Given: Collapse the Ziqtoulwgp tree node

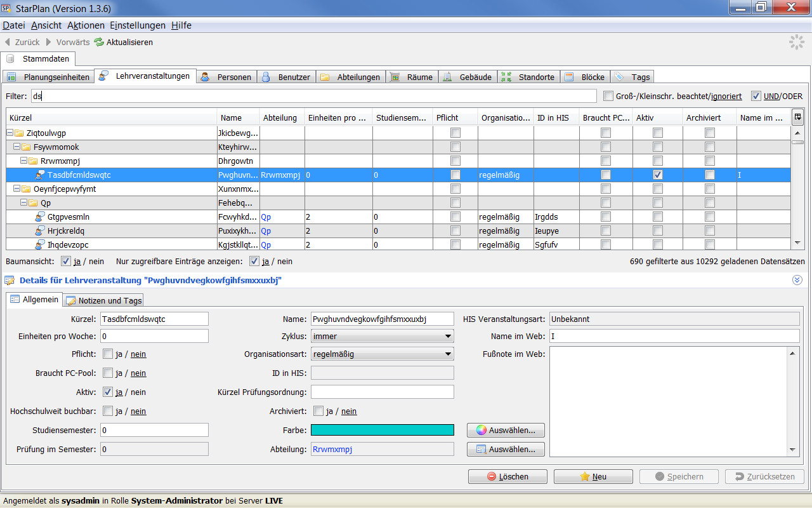Looking at the screenshot, I should [x=10, y=133].
